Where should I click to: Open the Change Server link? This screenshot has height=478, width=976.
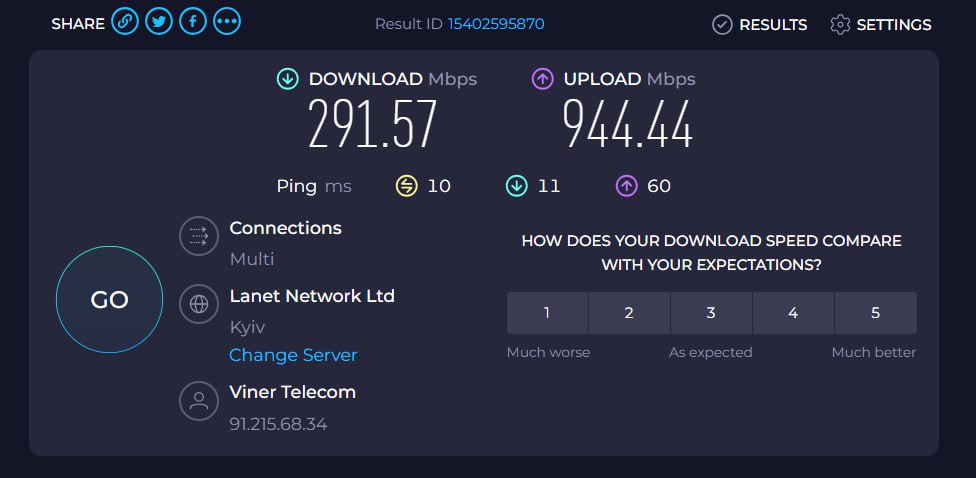tap(293, 355)
